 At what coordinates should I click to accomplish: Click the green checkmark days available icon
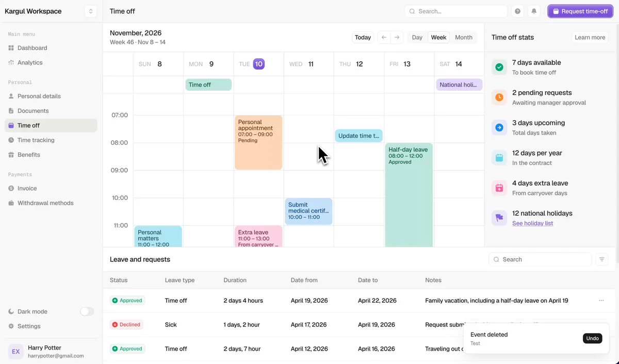pyautogui.click(x=499, y=67)
